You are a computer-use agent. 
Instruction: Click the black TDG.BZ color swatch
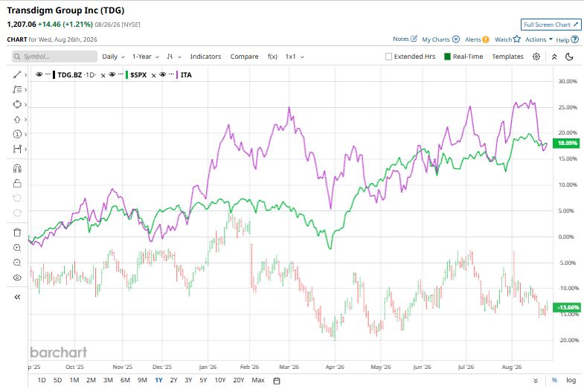[54, 75]
